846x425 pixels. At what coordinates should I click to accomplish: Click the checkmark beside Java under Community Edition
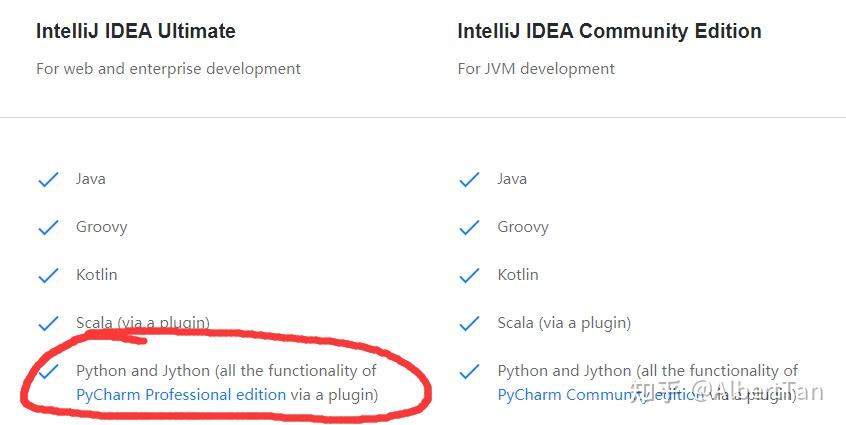[469, 180]
